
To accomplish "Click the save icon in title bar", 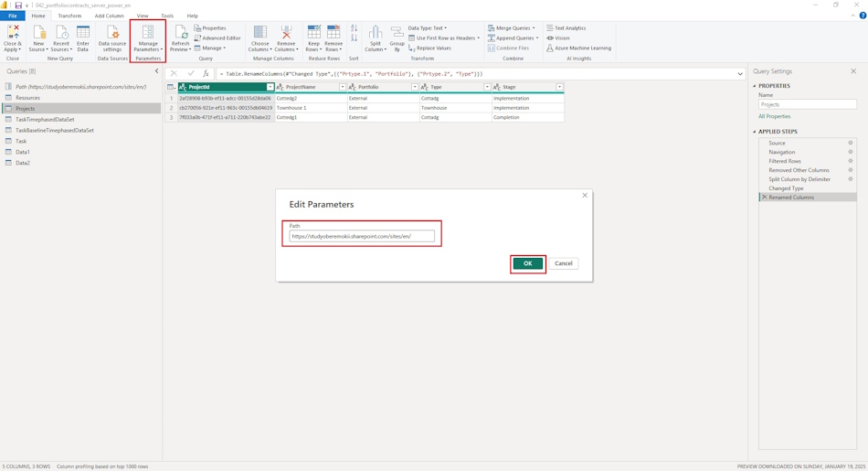I will click(x=18, y=5).
